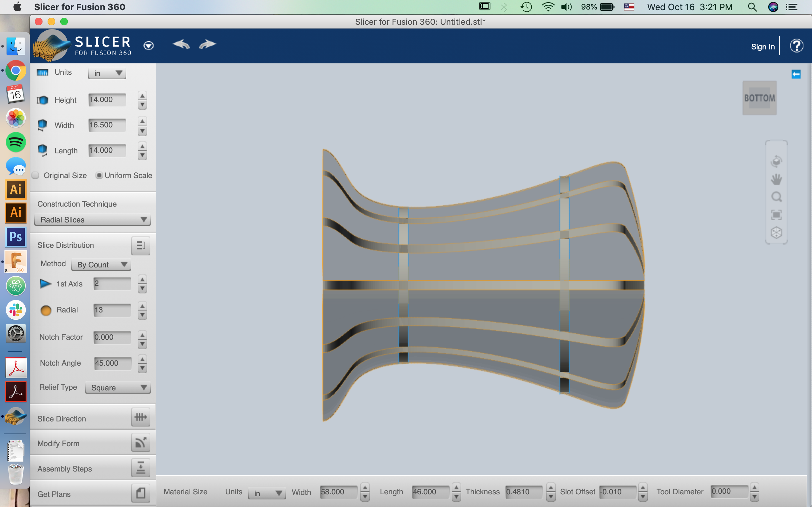The width and height of the screenshot is (812, 507).
Task: Click the Get Plans icon
Action: click(141, 493)
